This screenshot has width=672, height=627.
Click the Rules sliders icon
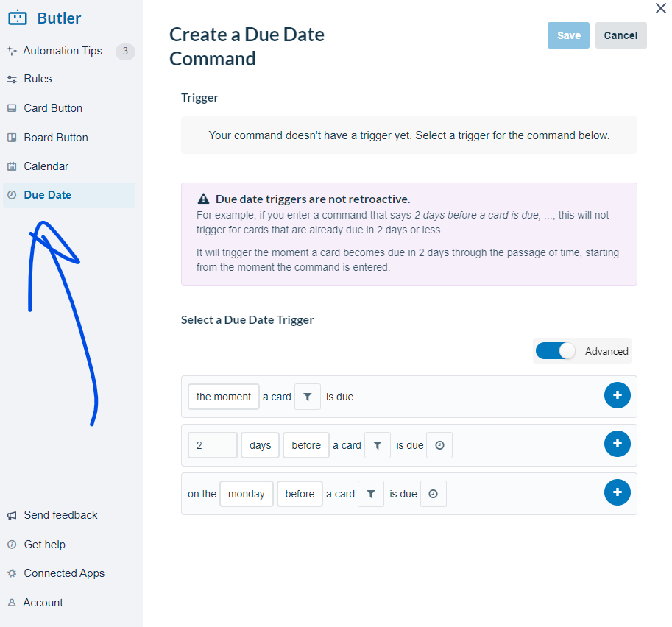coord(12,79)
